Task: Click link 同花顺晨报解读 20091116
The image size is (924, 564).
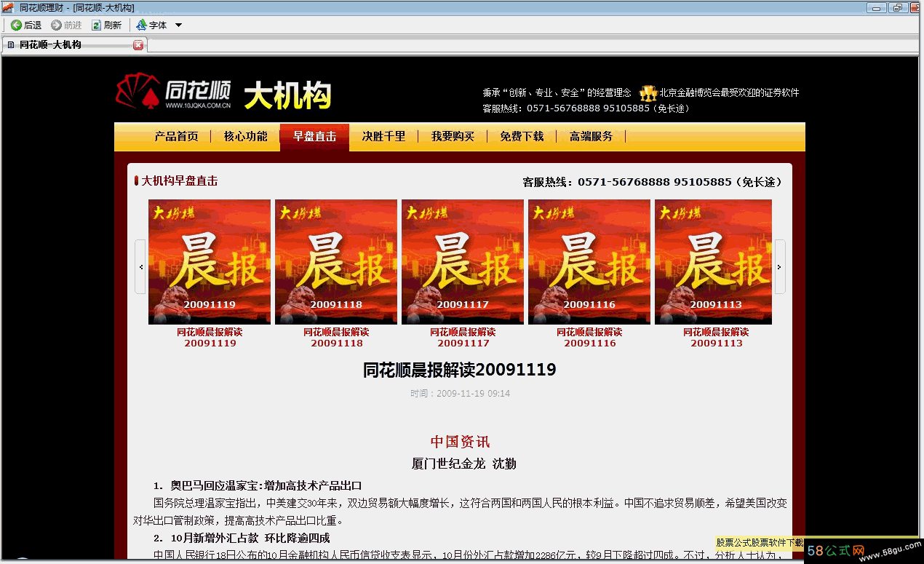Action: pyautogui.click(x=589, y=338)
